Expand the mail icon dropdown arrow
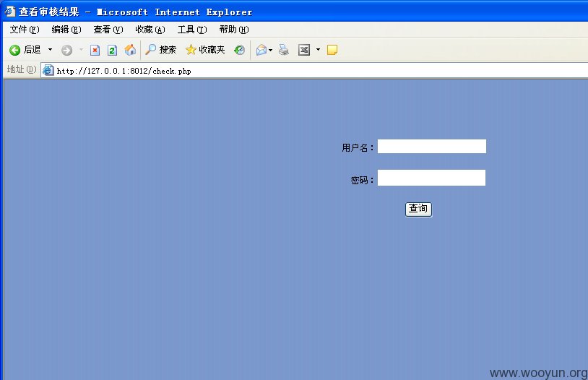 [x=270, y=51]
